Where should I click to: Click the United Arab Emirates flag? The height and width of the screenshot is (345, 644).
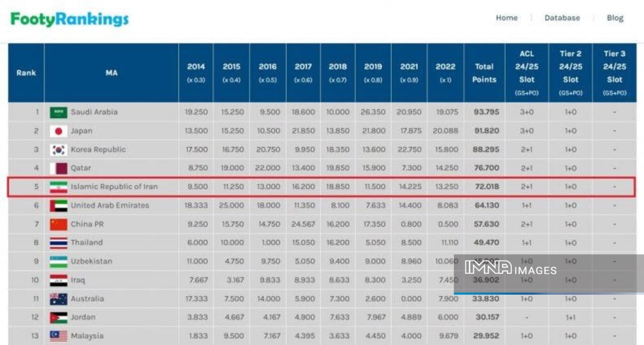click(58, 205)
